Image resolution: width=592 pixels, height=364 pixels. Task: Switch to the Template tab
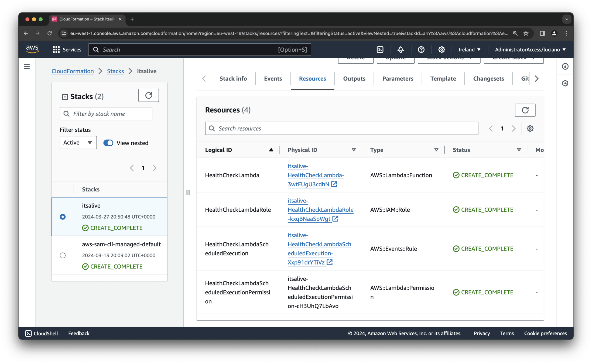(443, 78)
